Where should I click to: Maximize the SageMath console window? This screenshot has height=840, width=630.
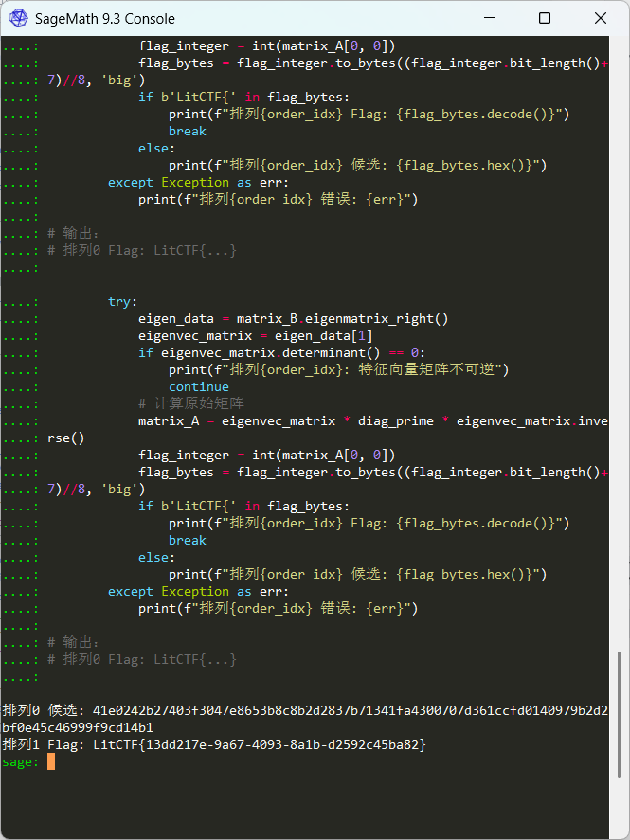(x=545, y=18)
